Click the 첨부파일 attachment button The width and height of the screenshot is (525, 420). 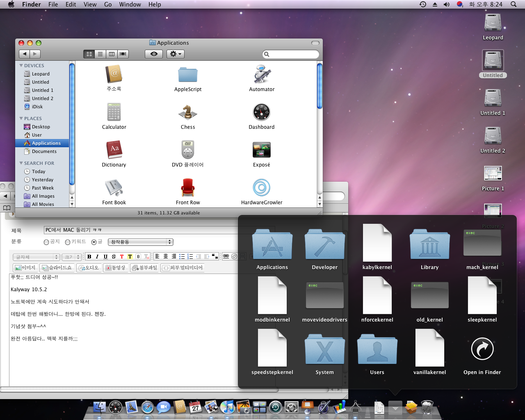(144, 268)
